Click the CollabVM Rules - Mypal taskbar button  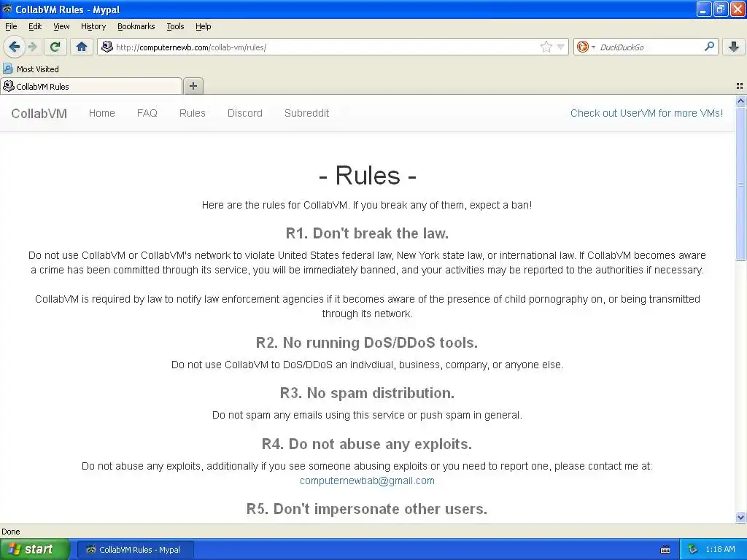coord(135,550)
